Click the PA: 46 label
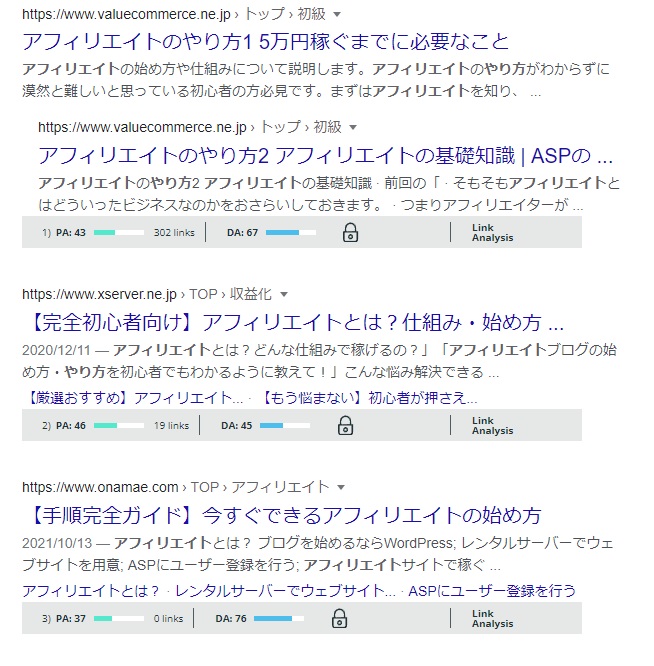The image size is (654, 666). click(71, 426)
